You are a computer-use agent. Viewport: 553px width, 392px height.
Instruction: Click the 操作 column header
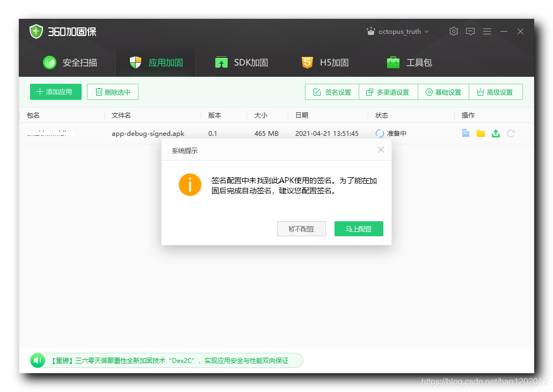pyautogui.click(x=468, y=115)
